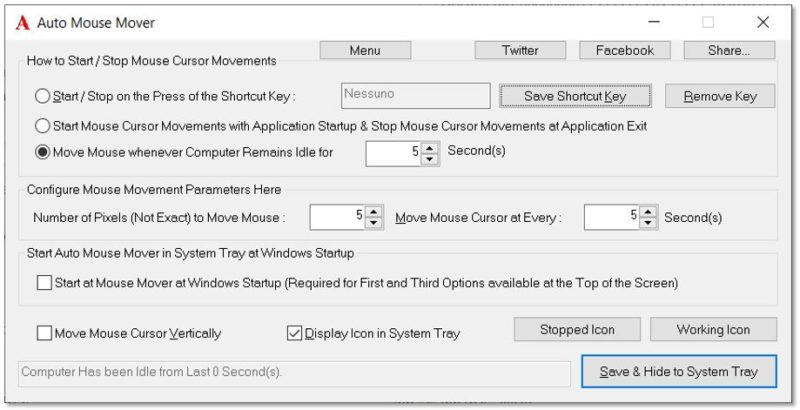Viewport: 800px width, 410px height.
Task: Click the Twitter button
Action: (520, 50)
